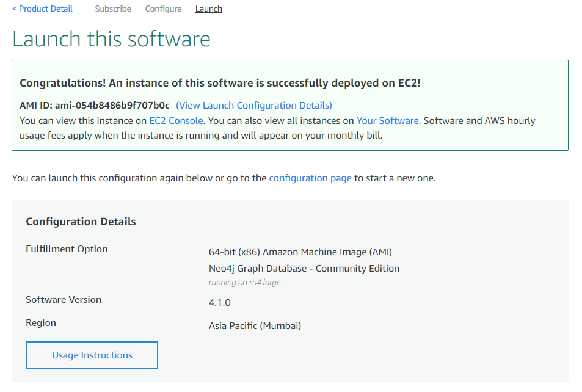This screenshot has width=582, height=392.
Task: Click the Fulfillment Option label
Action: pos(67,249)
